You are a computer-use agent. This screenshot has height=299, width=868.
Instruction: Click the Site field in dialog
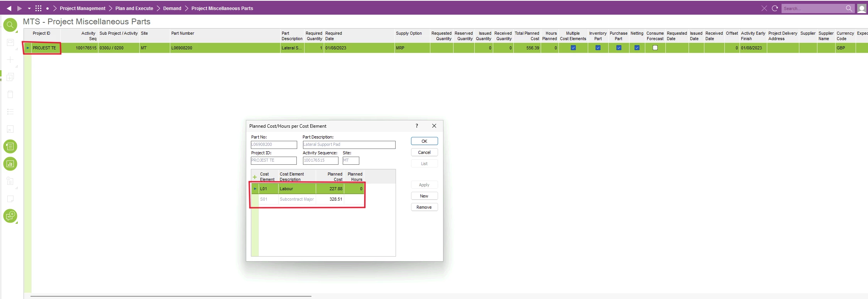351,160
